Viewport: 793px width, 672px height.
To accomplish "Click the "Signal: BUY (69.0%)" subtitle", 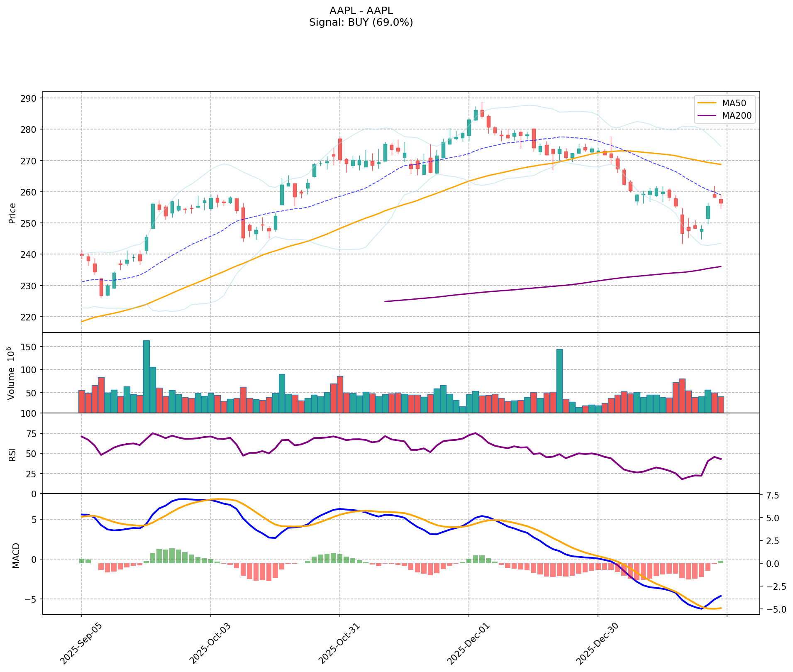I will click(x=361, y=22).
